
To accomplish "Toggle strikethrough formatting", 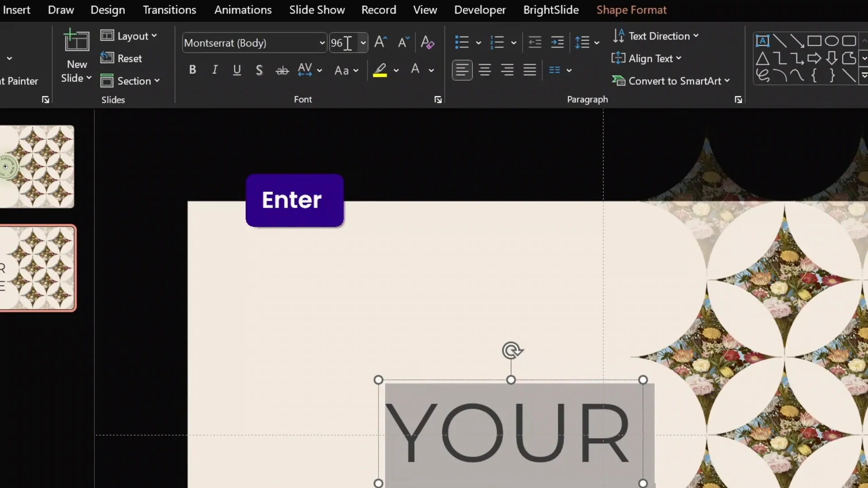I will (x=282, y=70).
